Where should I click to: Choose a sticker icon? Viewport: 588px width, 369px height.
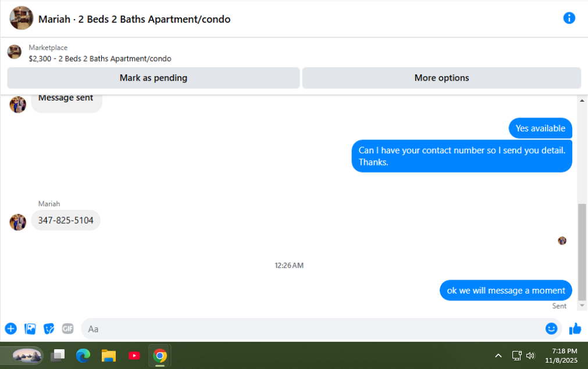click(x=49, y=328)
